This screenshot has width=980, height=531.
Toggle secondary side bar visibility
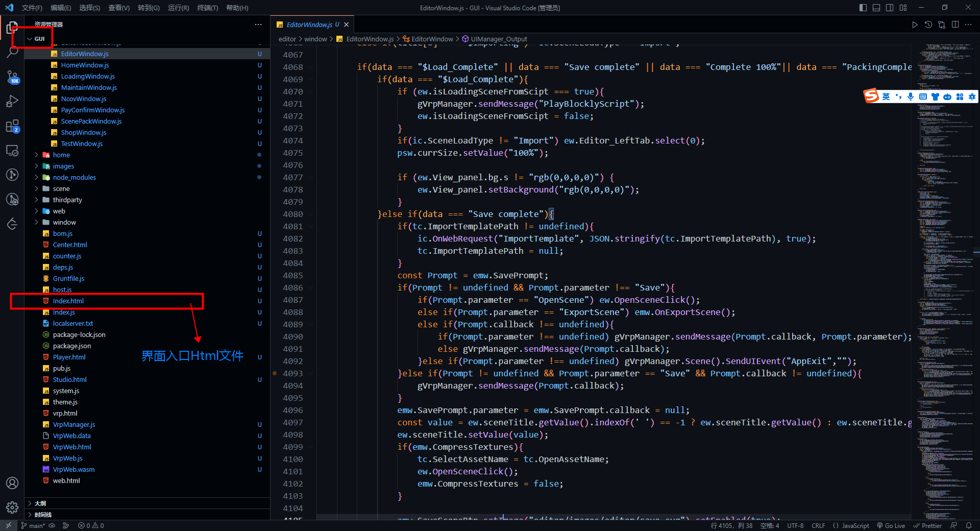[x=890, y=8]
